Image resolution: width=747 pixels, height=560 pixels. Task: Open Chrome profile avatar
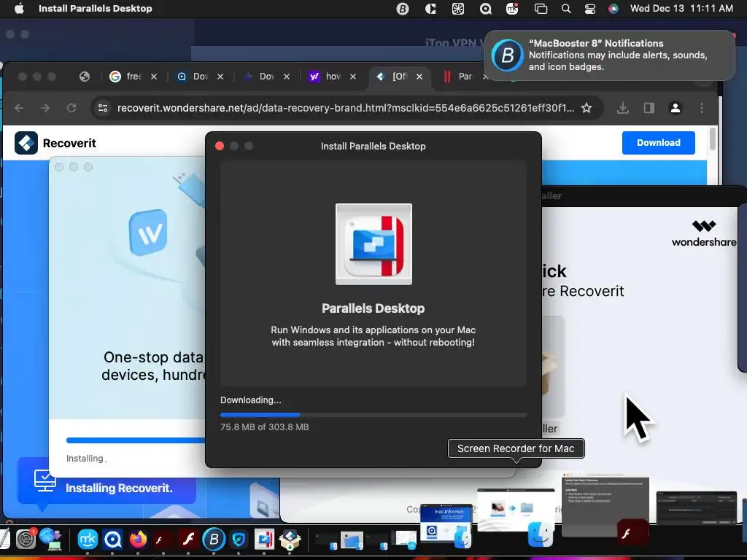[675, 108]
